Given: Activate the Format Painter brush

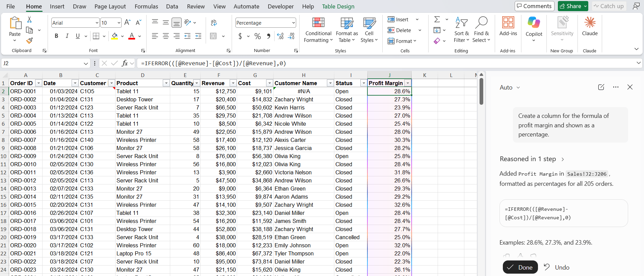Looking at the screenshot, I should (29, 41).
